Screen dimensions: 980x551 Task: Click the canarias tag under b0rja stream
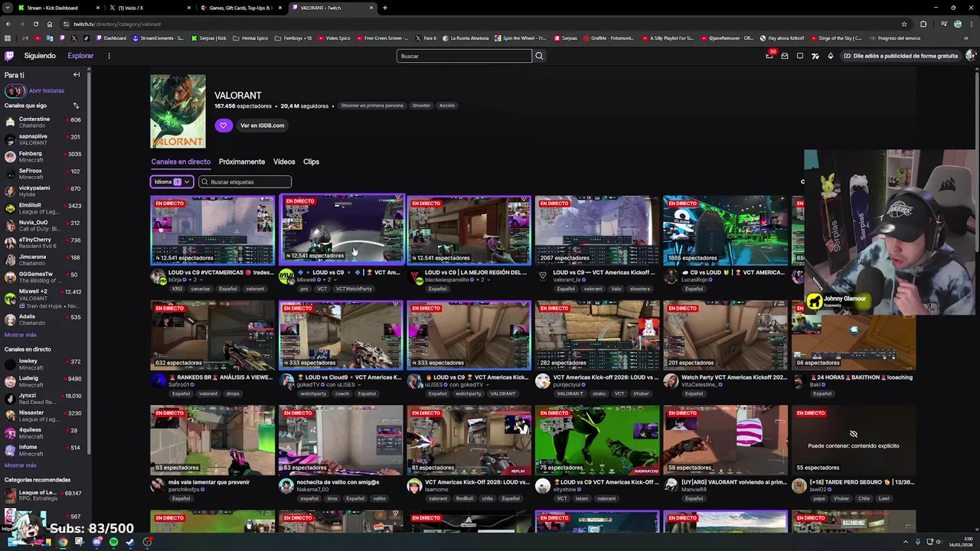click(201, 289)
